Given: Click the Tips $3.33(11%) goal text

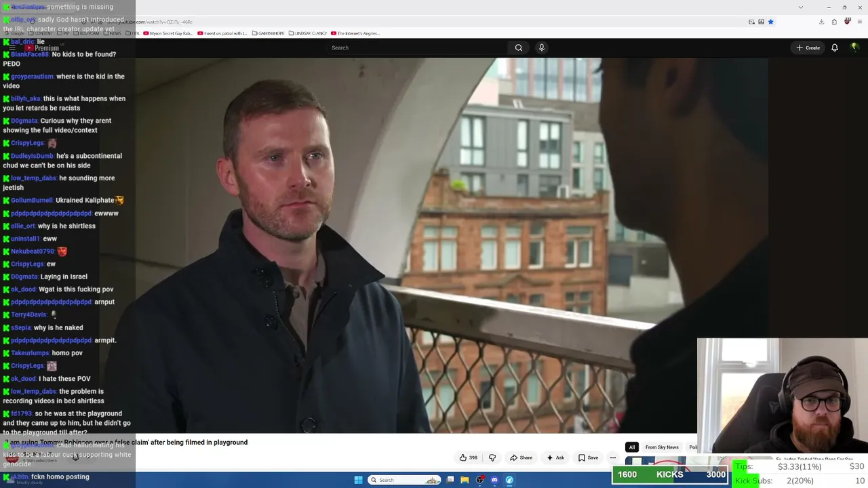Looking at the screenshot, I should tap(800, 466).
